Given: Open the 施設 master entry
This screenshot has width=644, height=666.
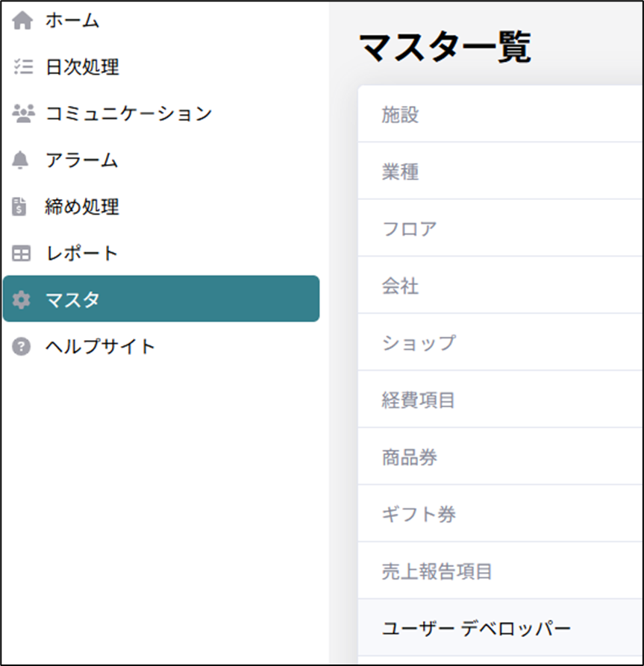Looking at the screenshot, I should [500, 114].
